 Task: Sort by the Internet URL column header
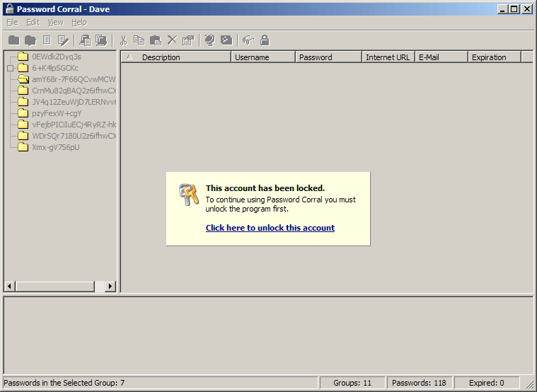[x=388, y=57]
